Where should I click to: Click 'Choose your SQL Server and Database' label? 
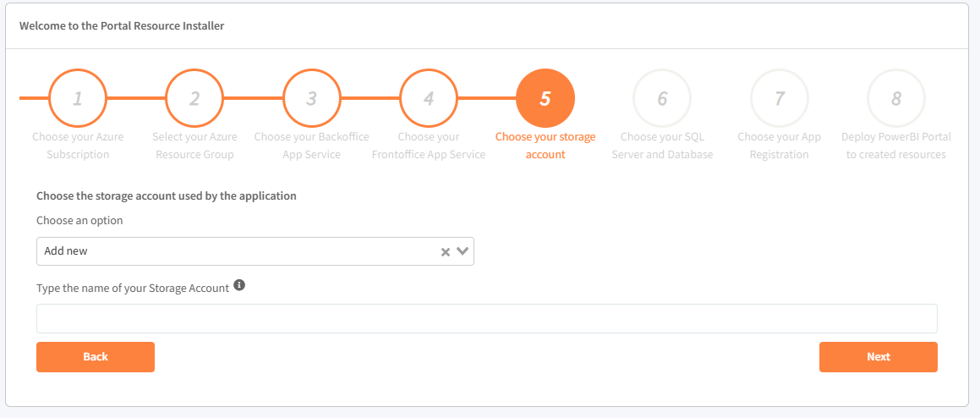[662, 146]
